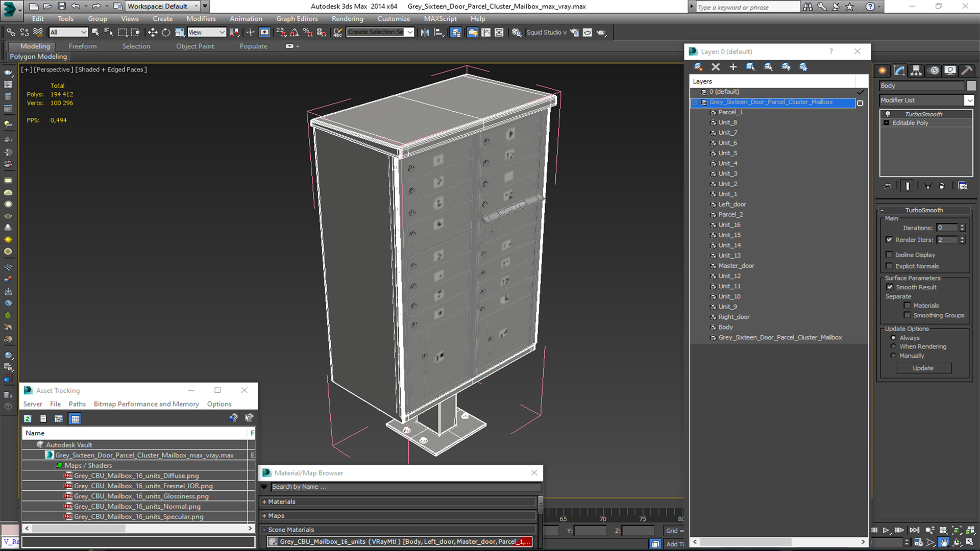Toggle TurboSmooth modifier lightbulb on/off
The image size is (980, 551).
888,114
